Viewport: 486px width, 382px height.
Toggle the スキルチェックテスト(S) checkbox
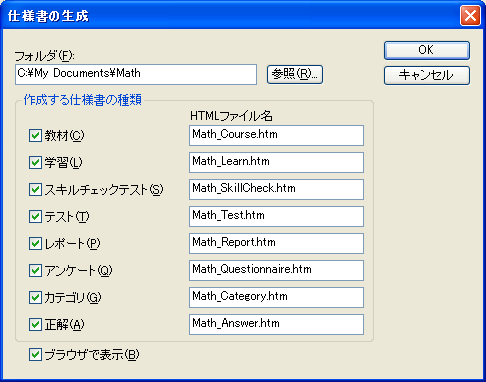point(35,190)
